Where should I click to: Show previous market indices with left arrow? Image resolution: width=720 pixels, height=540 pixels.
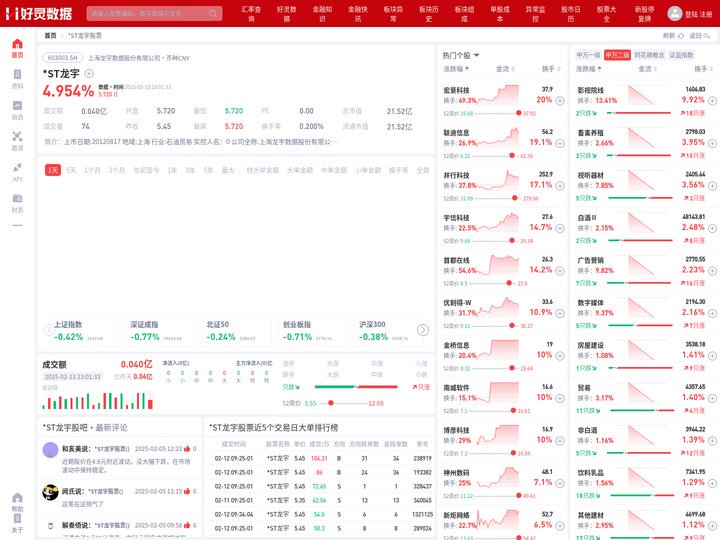(x=49, y=330)
